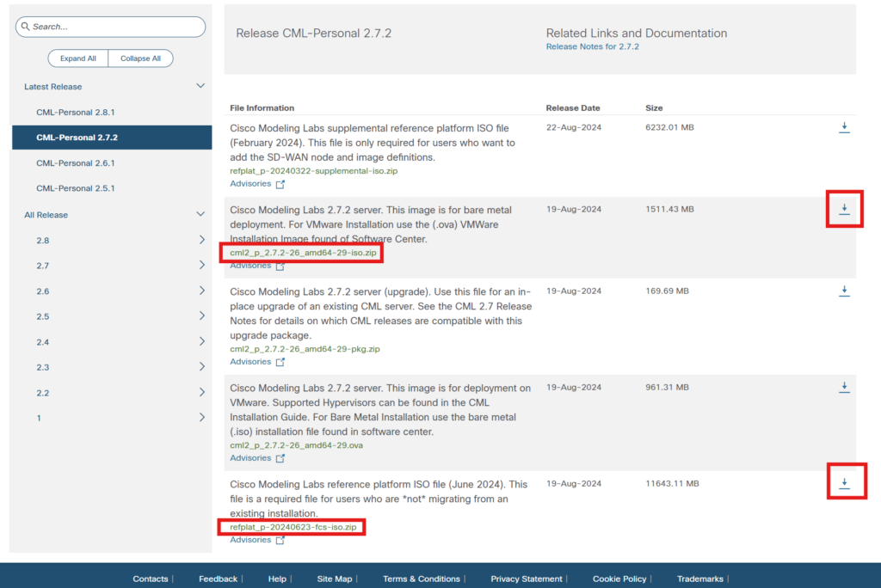Screen dimensions: 881x588
Task: Select CML-Personal 2.5.1 release
Action: pyautogui.click(x=76, y=188)
